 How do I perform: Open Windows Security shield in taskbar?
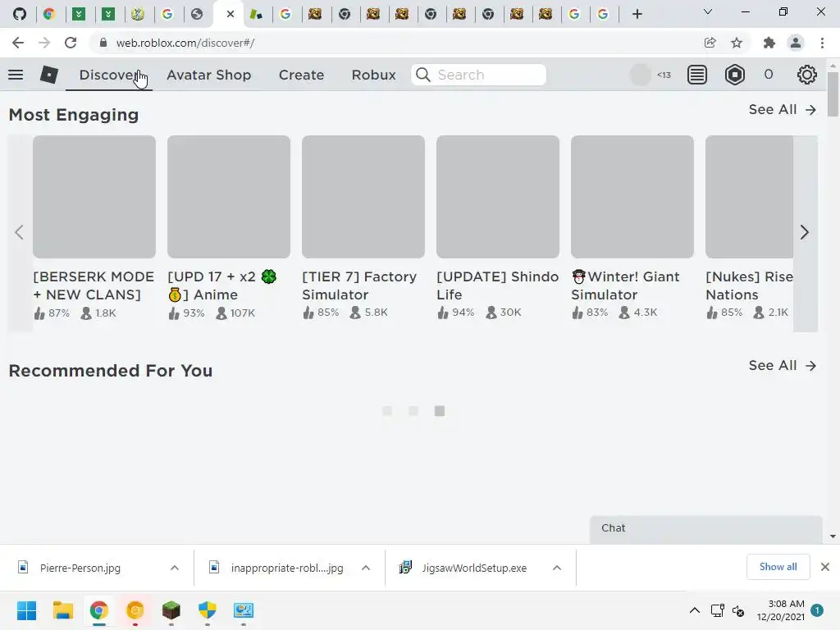click(207, 610)
